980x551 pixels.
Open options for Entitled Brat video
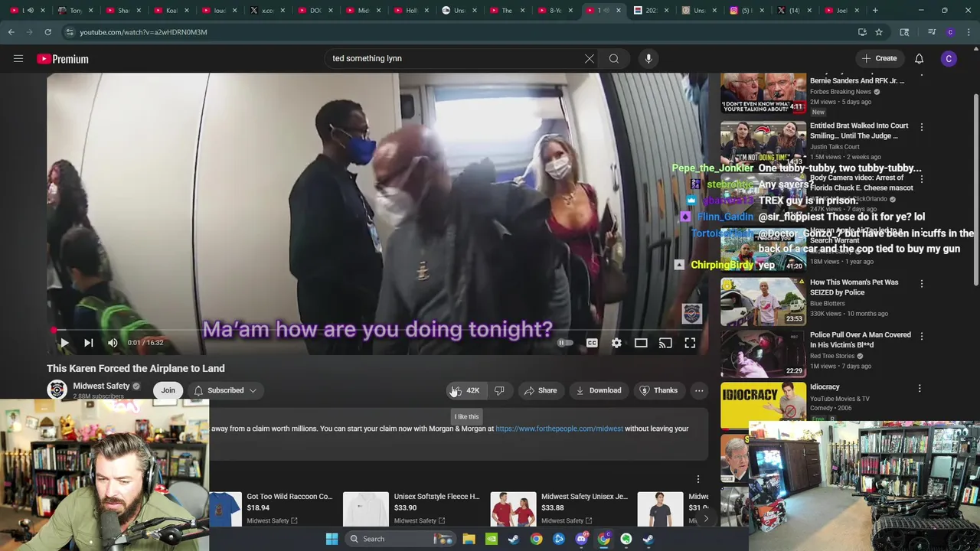(x=921, y=127)
